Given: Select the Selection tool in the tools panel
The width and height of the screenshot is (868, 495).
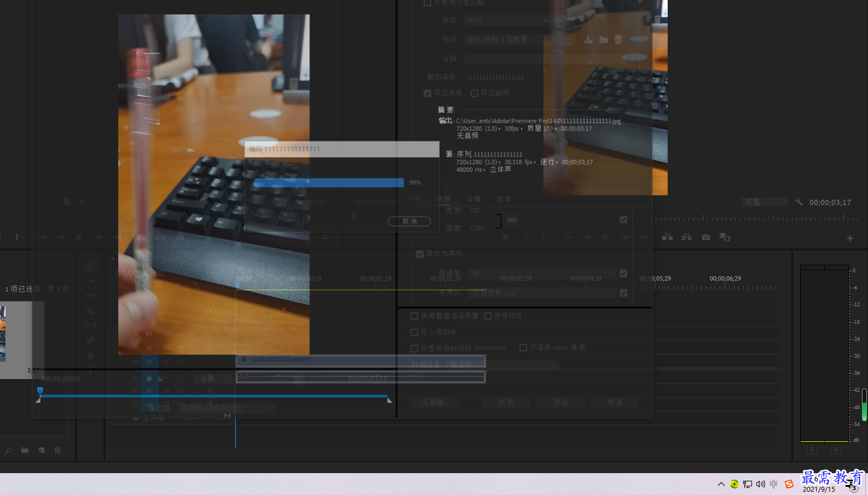Looking at the screenshot, I should (90, 267).
